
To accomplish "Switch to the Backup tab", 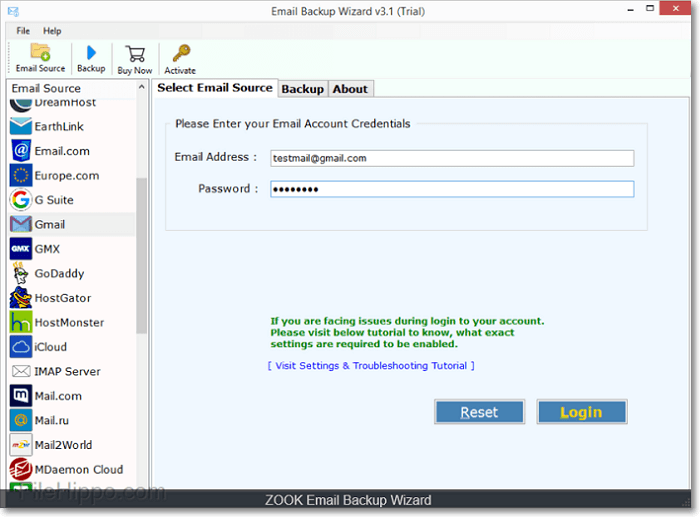I will click(303, 89).
